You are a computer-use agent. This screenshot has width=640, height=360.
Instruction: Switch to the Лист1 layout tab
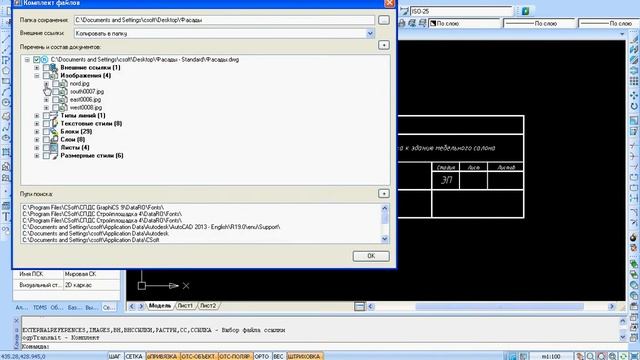185,306
